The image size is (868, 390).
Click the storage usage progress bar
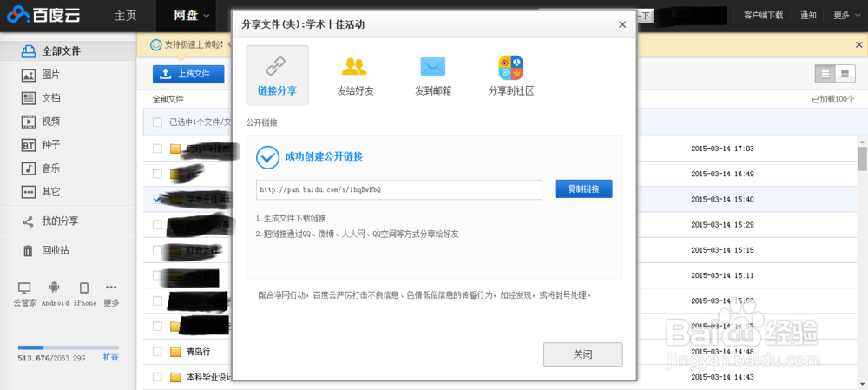click(x=68, y=347)
